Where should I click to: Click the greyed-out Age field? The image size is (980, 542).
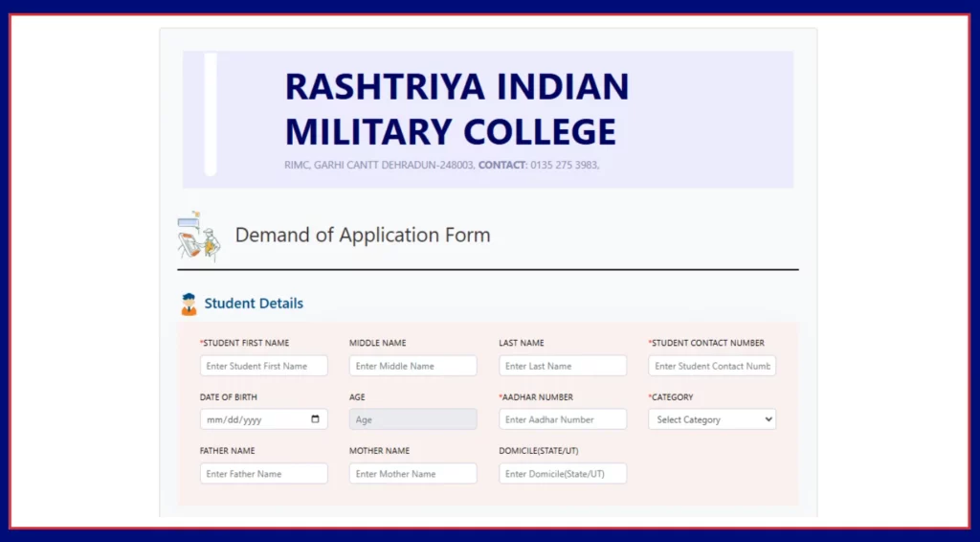pos(412,419)
